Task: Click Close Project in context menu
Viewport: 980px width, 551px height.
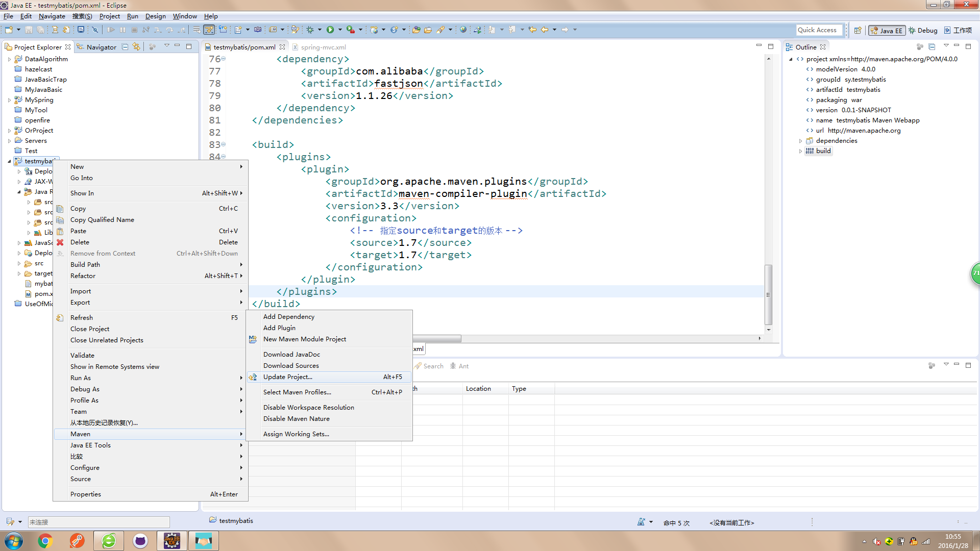Action: 151,329
